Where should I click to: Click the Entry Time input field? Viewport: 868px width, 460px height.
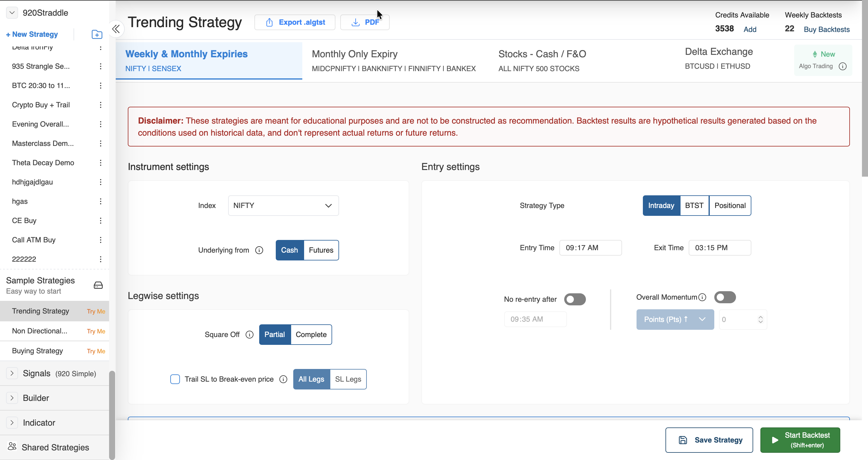coord(590,248)
